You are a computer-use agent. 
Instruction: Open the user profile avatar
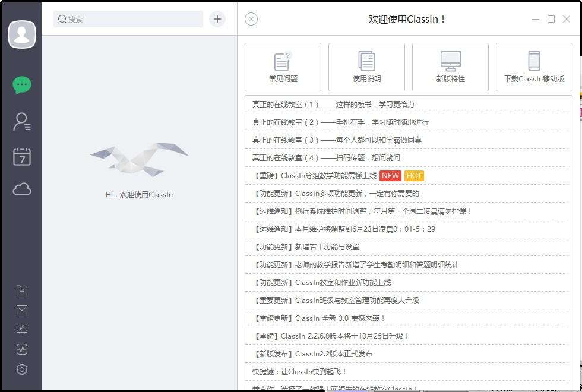[22, 34]
